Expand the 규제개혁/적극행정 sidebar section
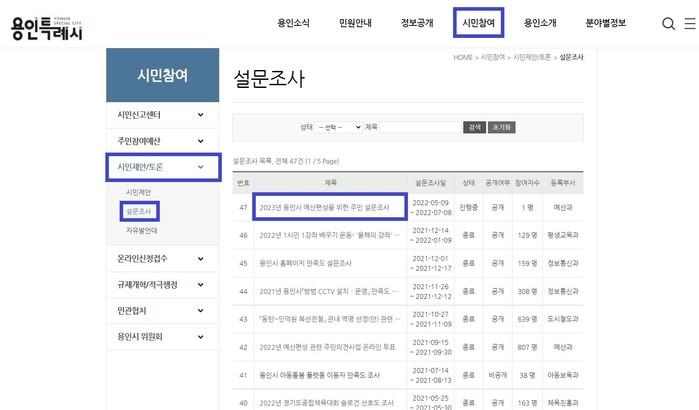The image size is (699, 410). (x=163, y=284)
